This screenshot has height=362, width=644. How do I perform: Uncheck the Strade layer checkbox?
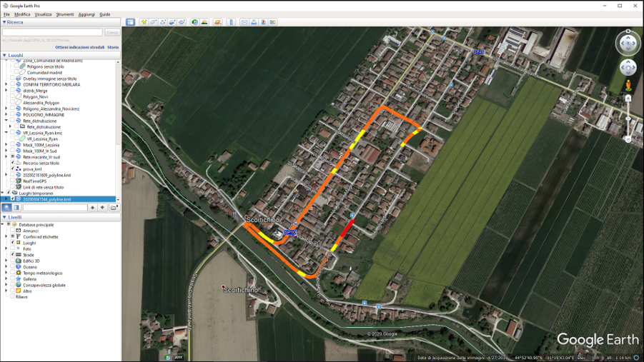click(12, 255)
